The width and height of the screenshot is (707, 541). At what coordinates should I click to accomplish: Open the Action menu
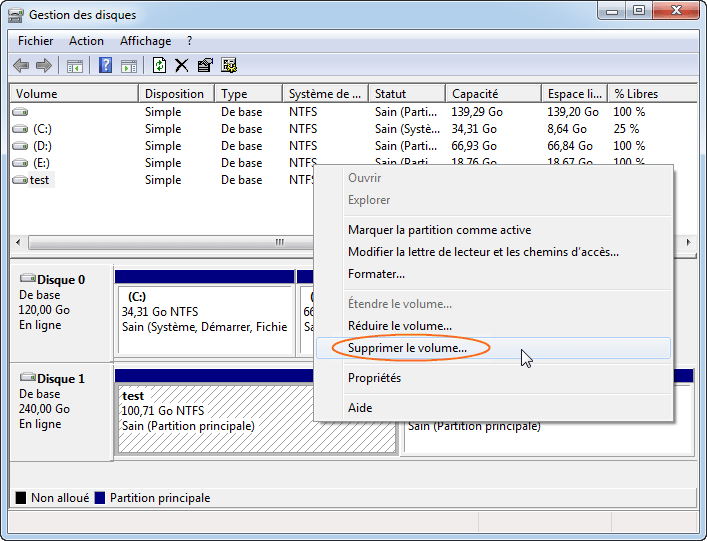pyautogui.click(x=86, y=41)
